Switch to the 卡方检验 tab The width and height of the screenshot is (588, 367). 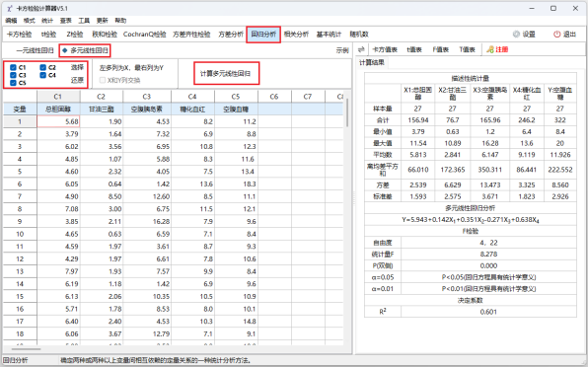tap(20, 35)
